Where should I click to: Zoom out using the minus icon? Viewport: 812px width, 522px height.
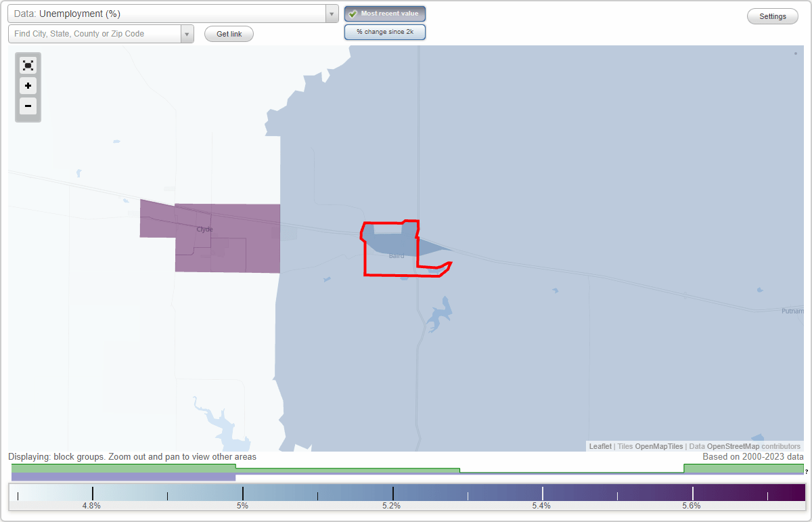coord(28,106)
